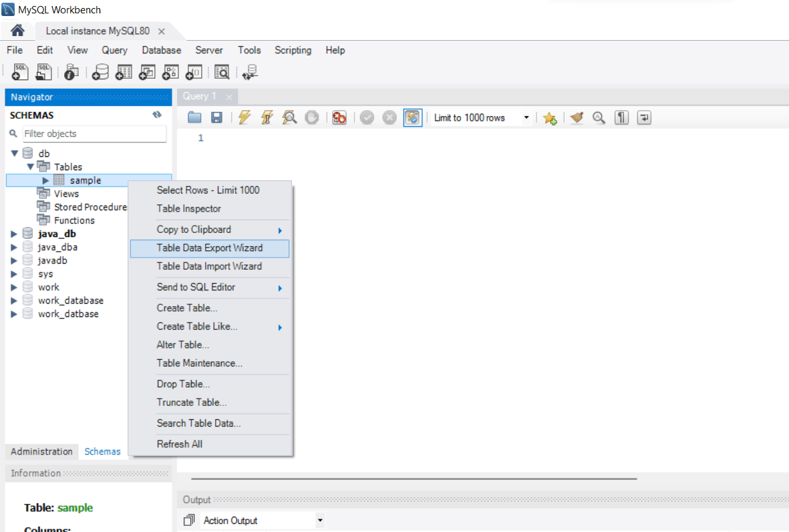Toggle display of invisible characters
This screenshot has height=532, width=789.
[x=621, y=117]
